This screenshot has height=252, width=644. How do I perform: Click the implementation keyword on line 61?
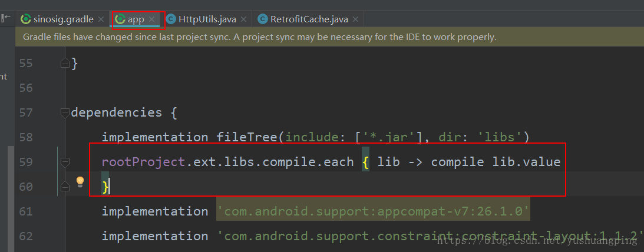tap(155, 212)
